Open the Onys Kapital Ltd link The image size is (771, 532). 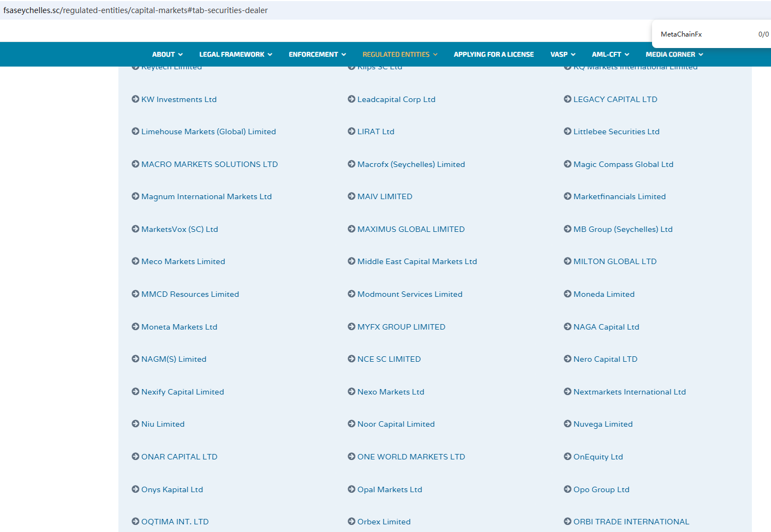tap(172, 489)
